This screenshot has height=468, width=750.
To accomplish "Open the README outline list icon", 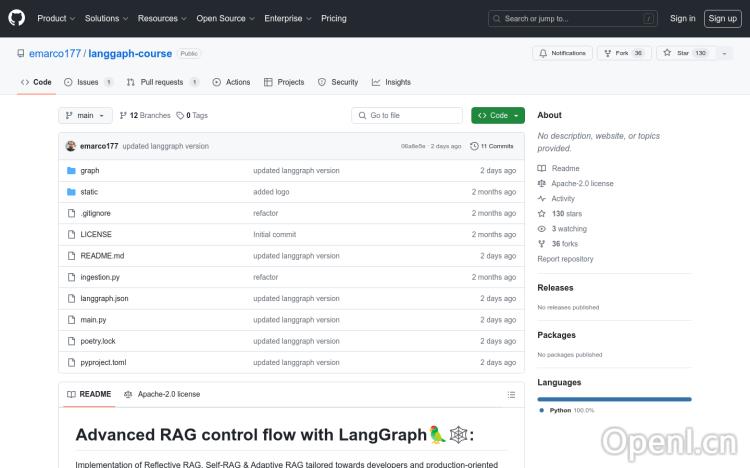I will click(511, 394).
